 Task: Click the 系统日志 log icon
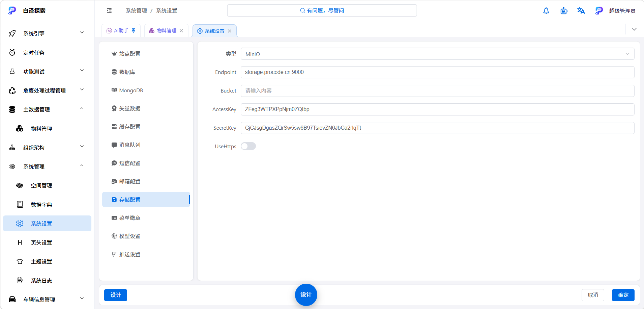click(x=20, y=280)
